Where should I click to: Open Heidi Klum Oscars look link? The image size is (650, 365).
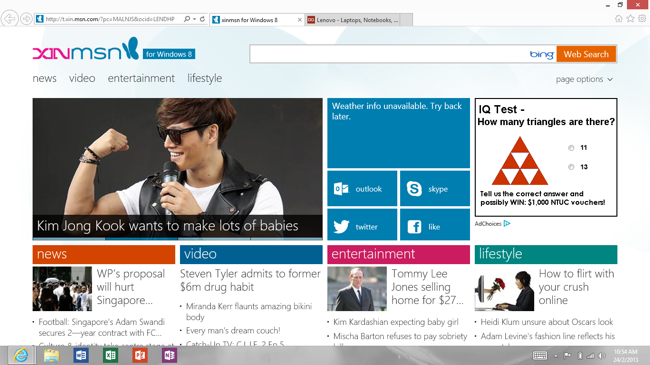coord(547,322)
